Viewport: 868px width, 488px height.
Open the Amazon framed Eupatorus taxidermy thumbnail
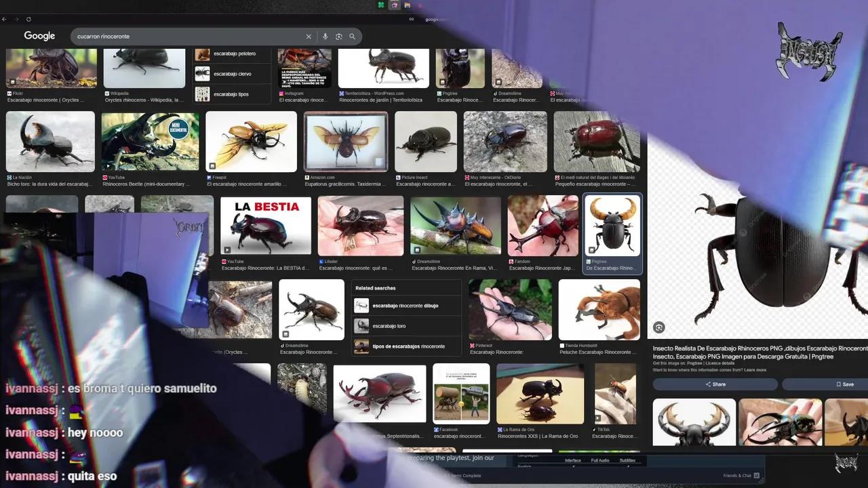[346, 142]
